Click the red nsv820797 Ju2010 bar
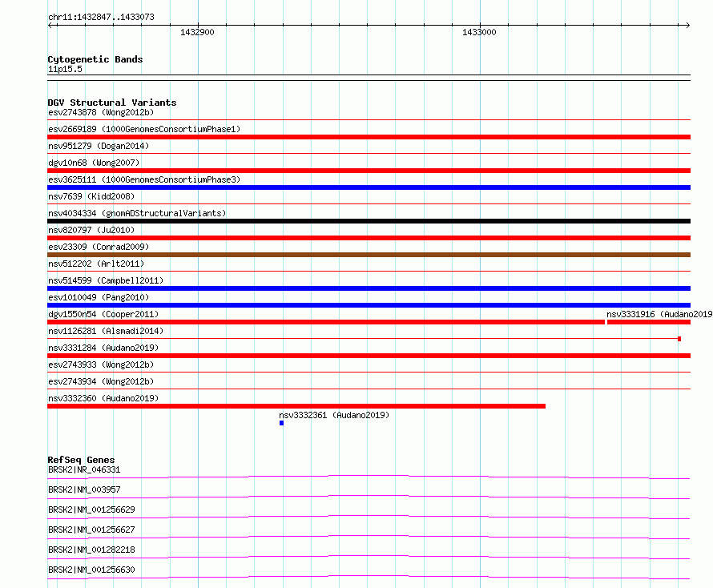 (369, 238)
